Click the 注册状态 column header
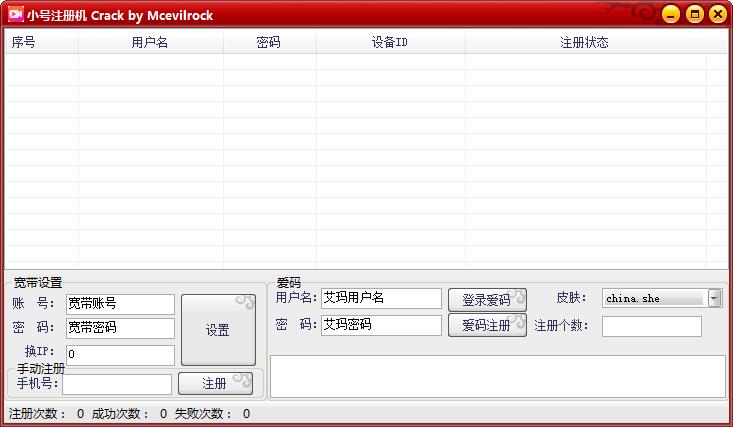 coord(584,42)
